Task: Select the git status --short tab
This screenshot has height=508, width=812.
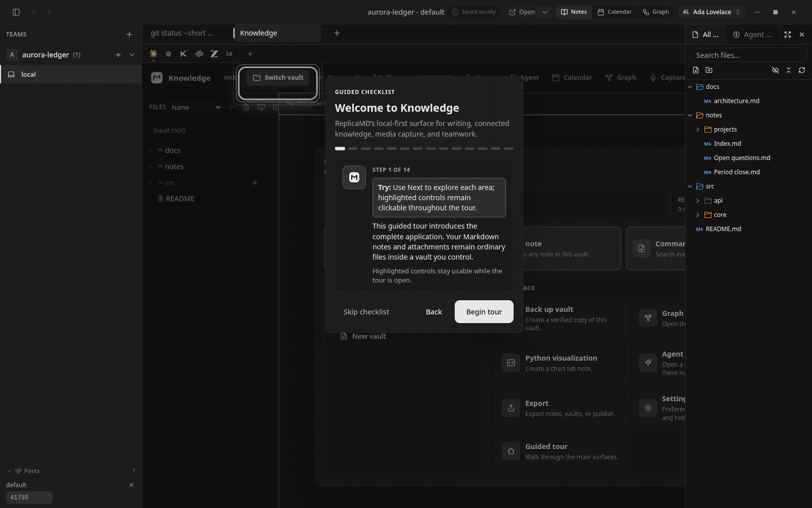Action: coord(182,33)
